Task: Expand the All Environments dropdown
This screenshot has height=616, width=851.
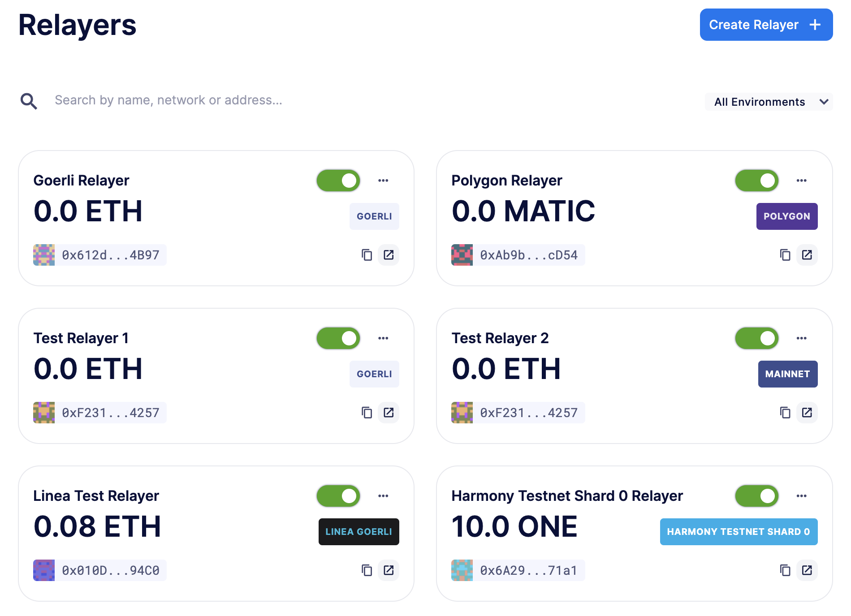Action: pos(769,102)
